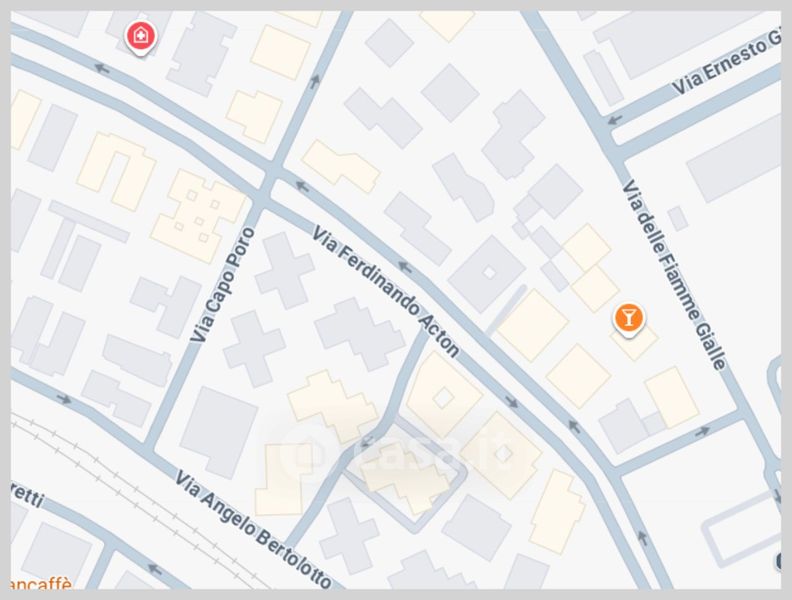Select the U-shaped beige building

click(117, 171)
